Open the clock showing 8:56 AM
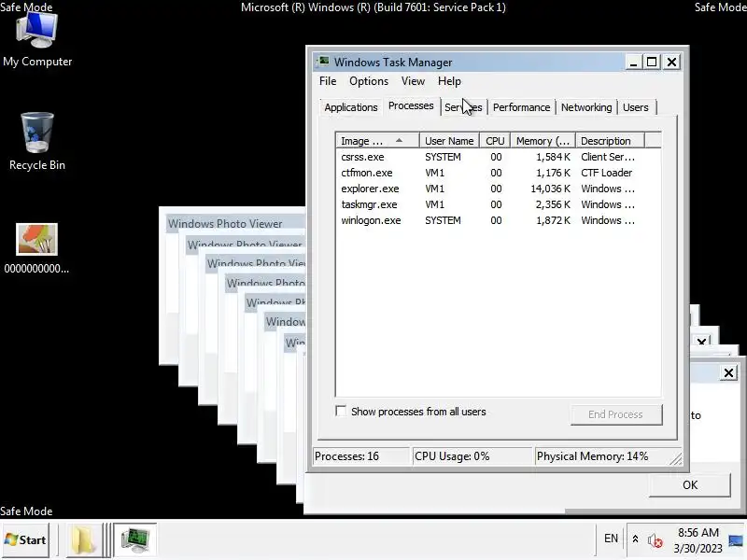 pyautogui.click(x=698, y=540)
